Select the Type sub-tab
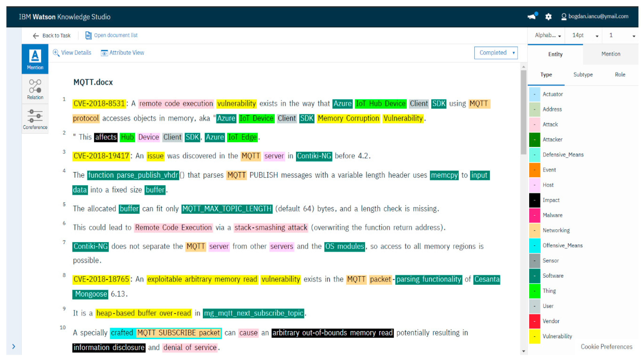This screenshot has height=362, width=644. point(546,75)
